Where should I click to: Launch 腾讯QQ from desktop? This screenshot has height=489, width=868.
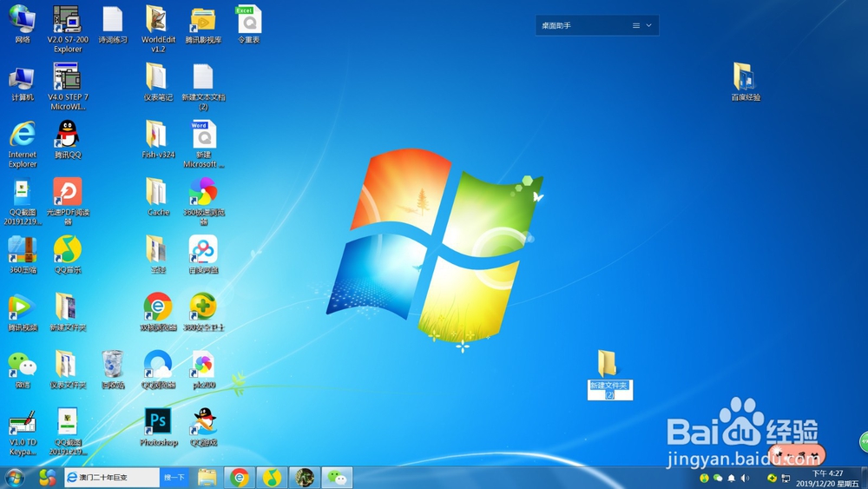68,140
